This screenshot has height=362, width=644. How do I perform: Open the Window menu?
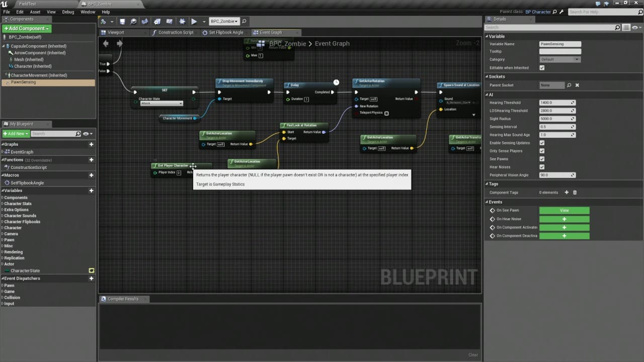88,12
